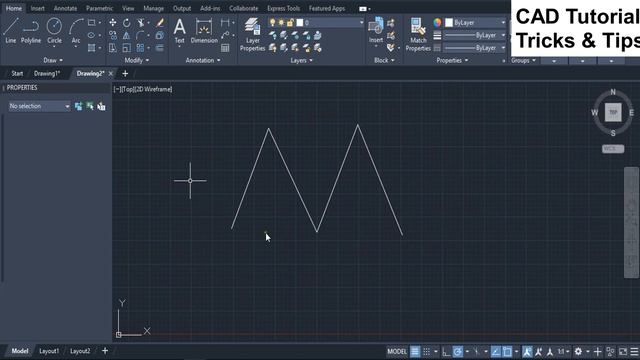The height and width of the screenshot is (360, 640).
Task: Open the Home ribbon tab
Action: pos(14,8)
